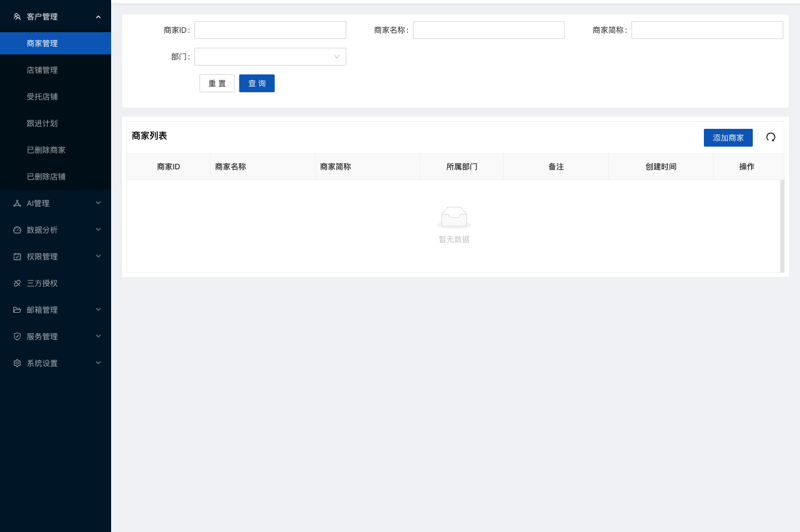This screenshot has height=532, width=800.
Task: Open 已删除商家 menu item
Action: (56, 150)
